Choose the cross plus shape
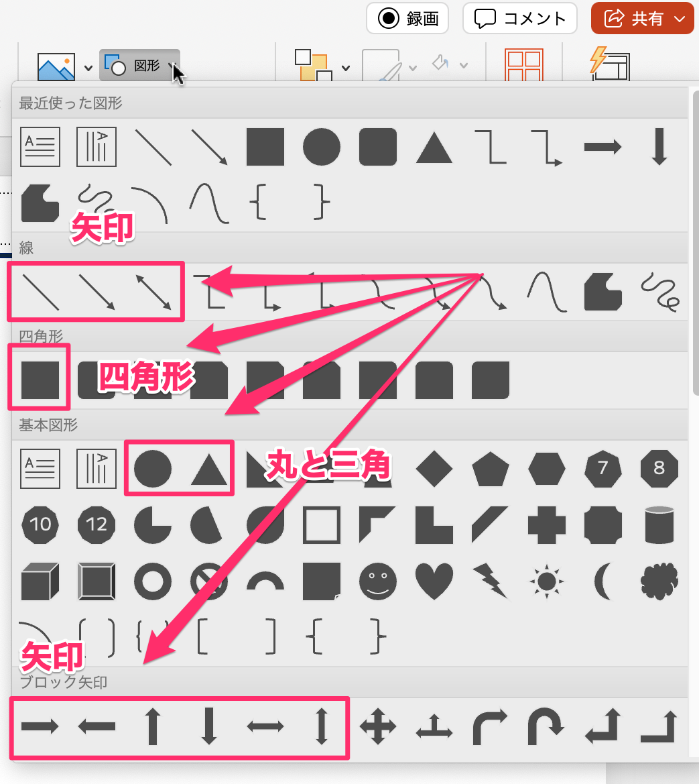699x784 pixels. click(547, 524)
